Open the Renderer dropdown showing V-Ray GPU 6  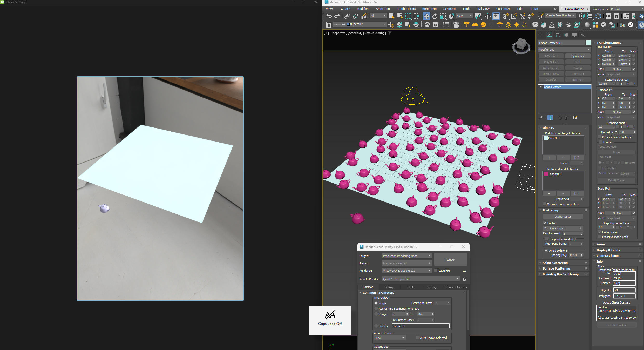pos(407,271)
